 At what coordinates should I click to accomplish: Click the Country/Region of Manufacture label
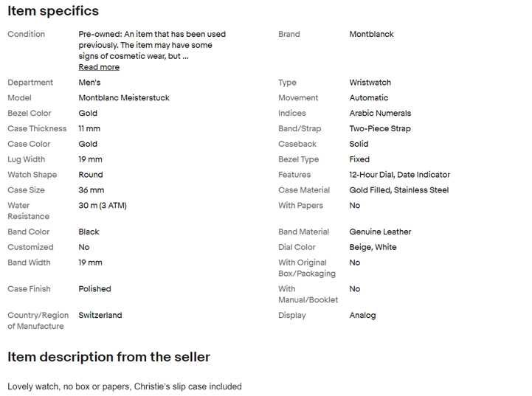[x=38, y=321]
